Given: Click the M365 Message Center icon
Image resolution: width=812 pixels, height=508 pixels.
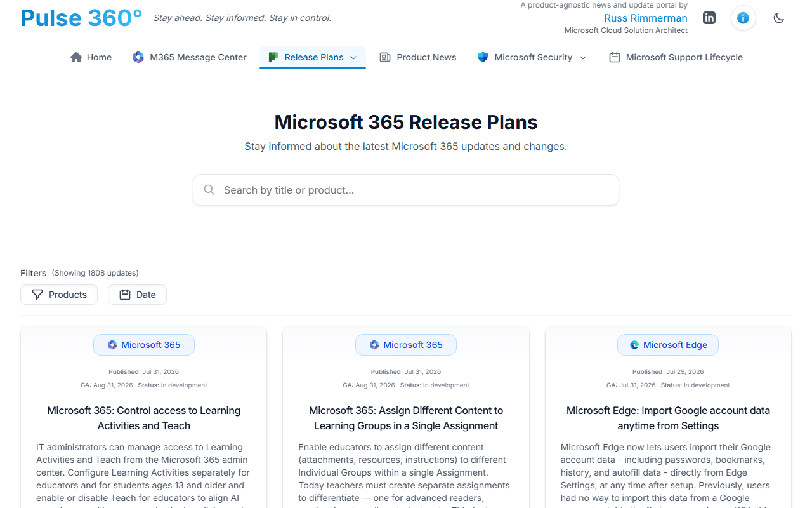Looking at the screenshot, I should pos(138,57).
